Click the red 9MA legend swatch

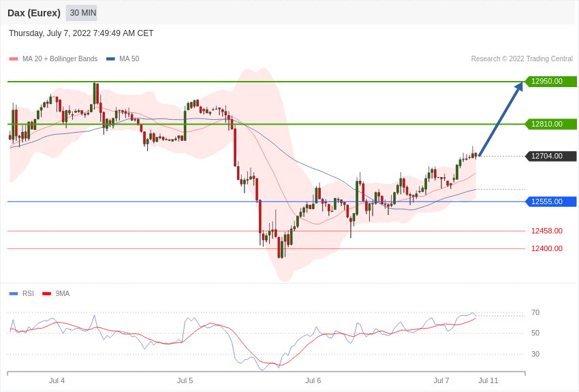(46, 293)
